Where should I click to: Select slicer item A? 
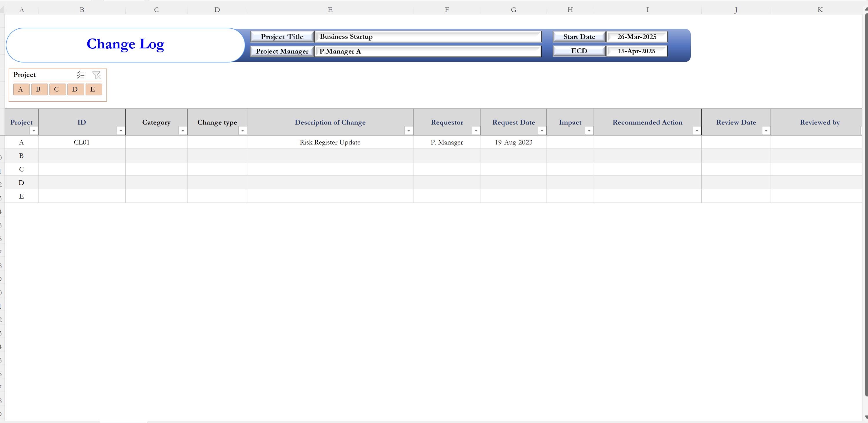tap(21, 90)
